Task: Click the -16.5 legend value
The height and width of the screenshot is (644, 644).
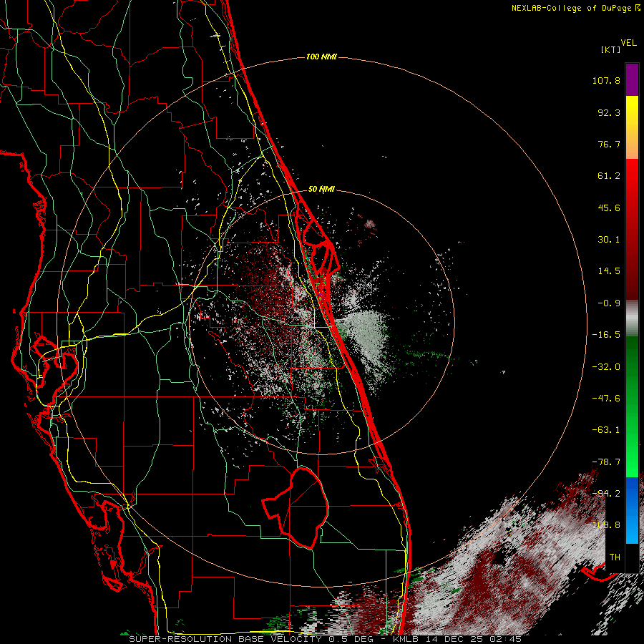Action: (606, 335)
